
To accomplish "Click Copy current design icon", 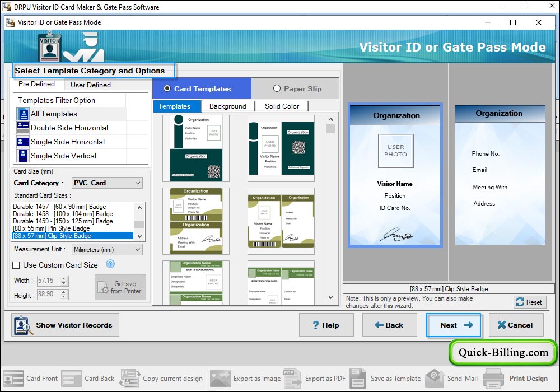I will (x=130, y=379).
